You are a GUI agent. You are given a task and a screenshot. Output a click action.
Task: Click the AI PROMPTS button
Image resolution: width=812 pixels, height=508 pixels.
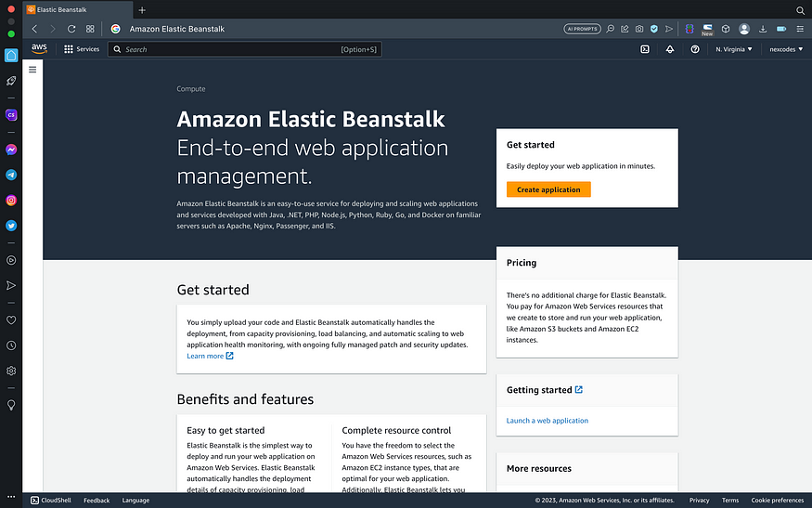click(582, 29)
